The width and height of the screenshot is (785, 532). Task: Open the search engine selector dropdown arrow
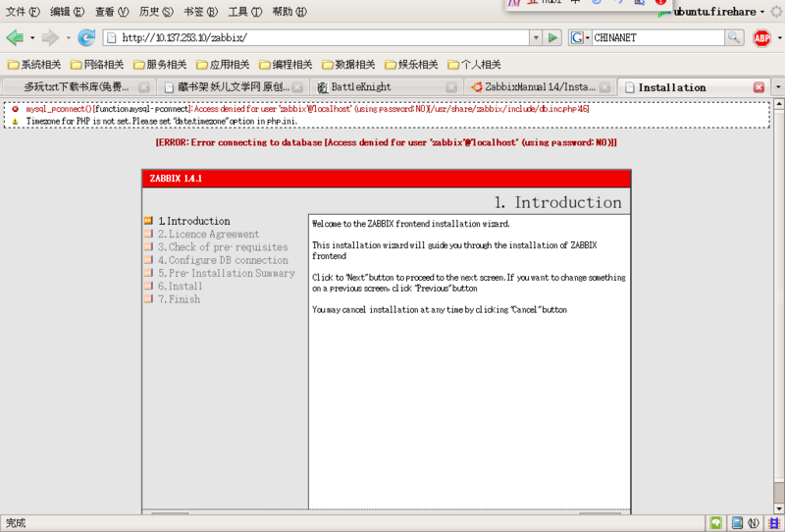tap(588, 38)
